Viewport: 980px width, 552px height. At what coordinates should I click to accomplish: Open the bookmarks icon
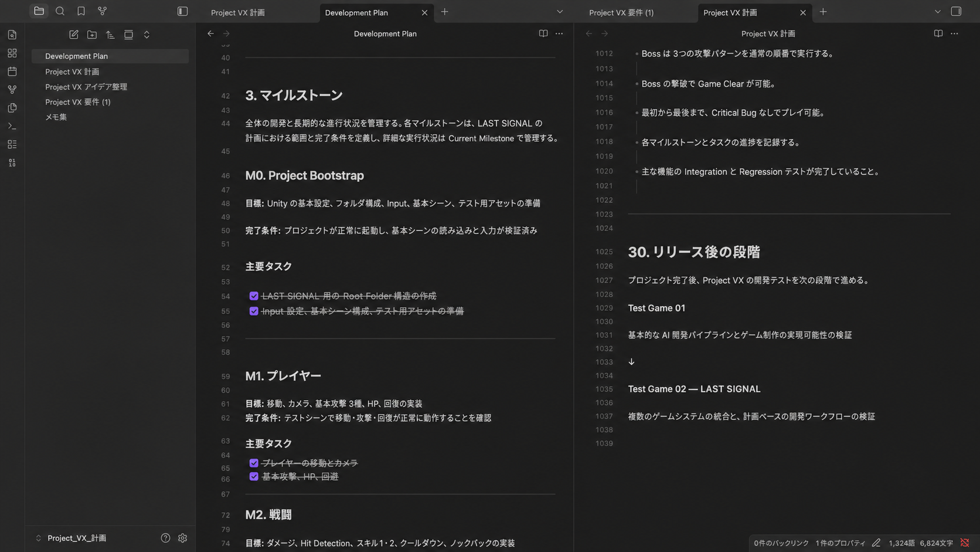point(81,11)
